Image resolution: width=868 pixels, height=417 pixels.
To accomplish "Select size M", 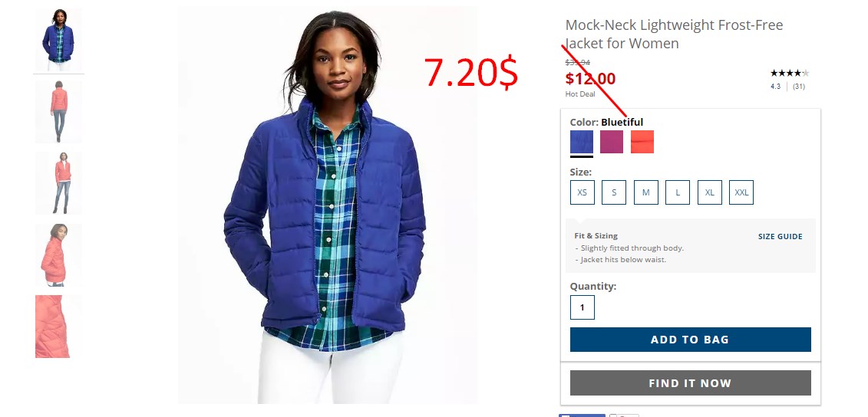I will [x=646, y=192].
